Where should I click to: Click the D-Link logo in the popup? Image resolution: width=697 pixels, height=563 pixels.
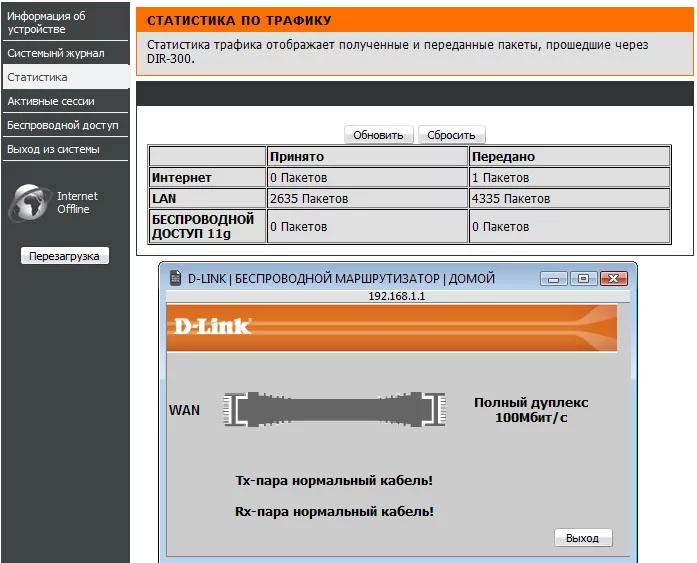(212, 326)
